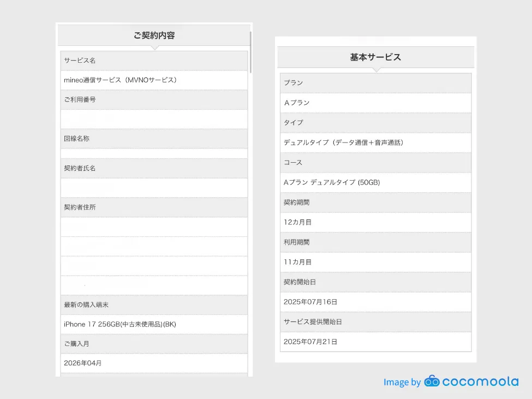
Task: Select the Aプラン value row
Action: (375, 103)
